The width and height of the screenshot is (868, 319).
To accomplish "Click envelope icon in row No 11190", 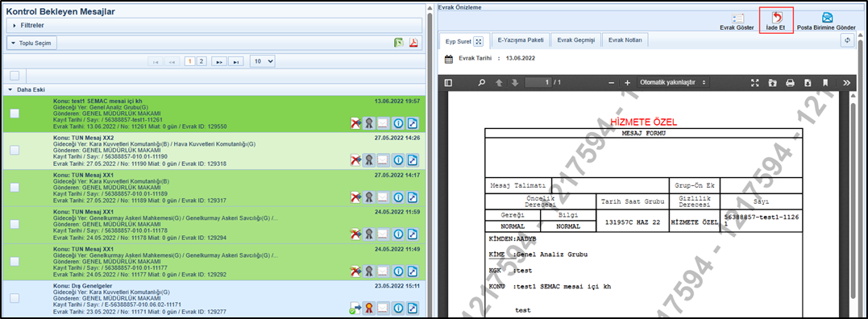I will point(383,159).
